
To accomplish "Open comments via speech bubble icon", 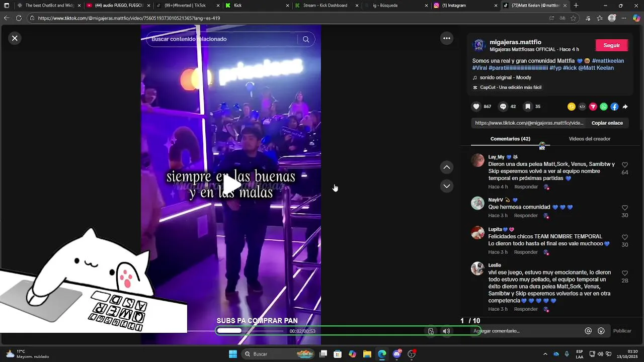I will click(x=503, y=107).
